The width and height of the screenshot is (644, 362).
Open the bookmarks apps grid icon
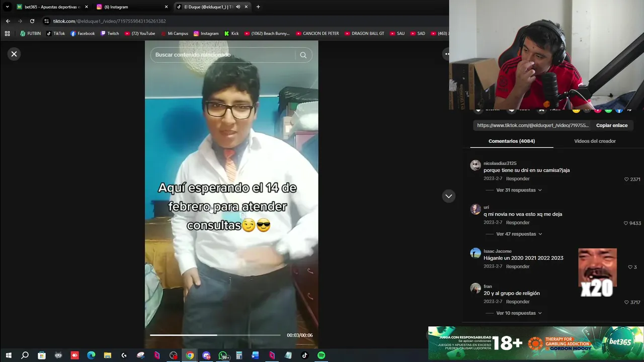point(7,34)
